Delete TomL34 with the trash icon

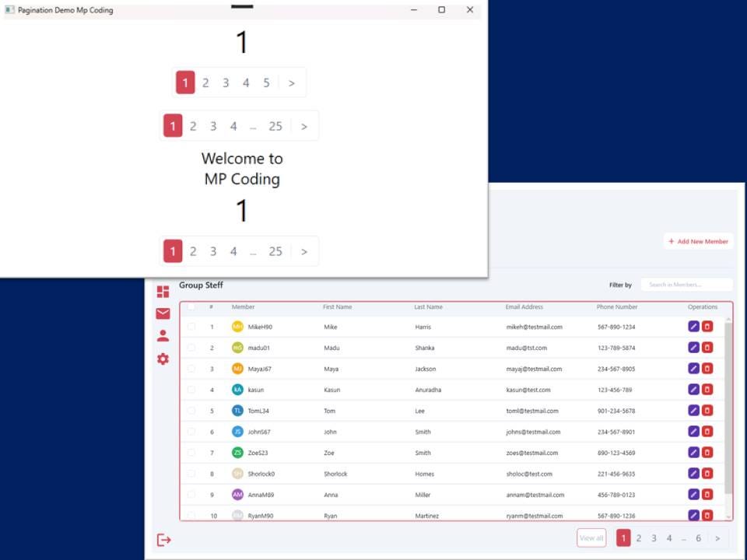coord(707,410)
